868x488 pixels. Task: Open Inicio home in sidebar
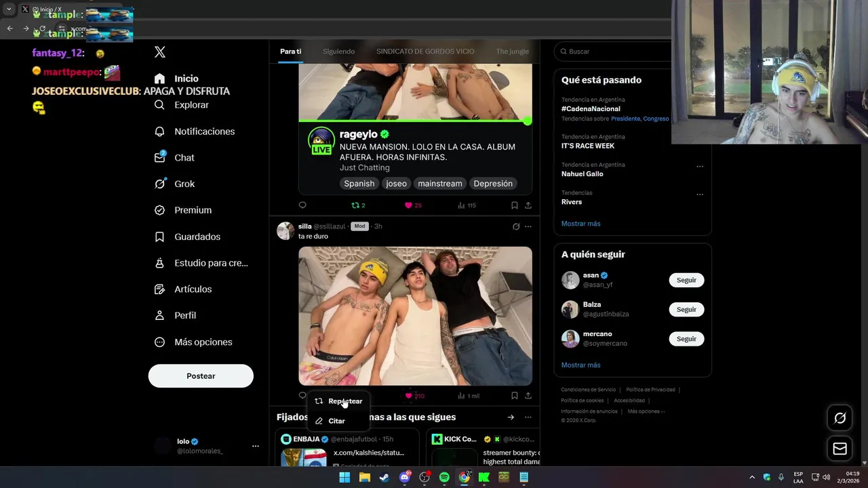(176, 79)
